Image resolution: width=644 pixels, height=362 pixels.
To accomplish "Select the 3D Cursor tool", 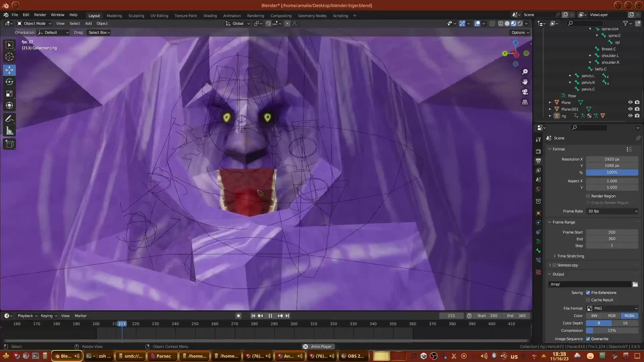I will coord(9,57).
